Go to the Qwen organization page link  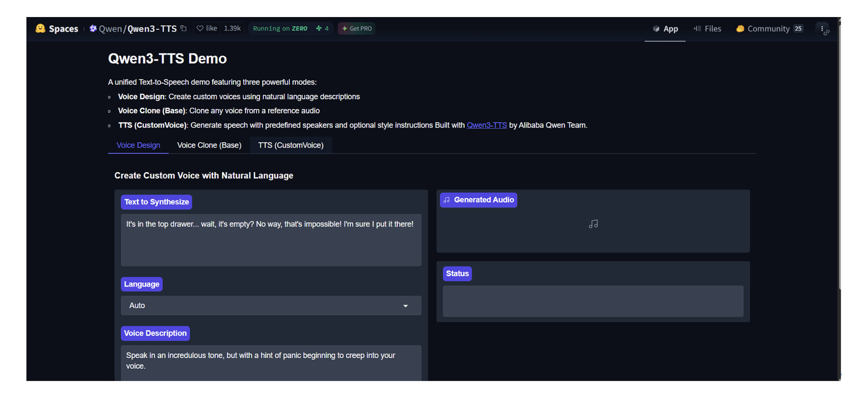110,29
